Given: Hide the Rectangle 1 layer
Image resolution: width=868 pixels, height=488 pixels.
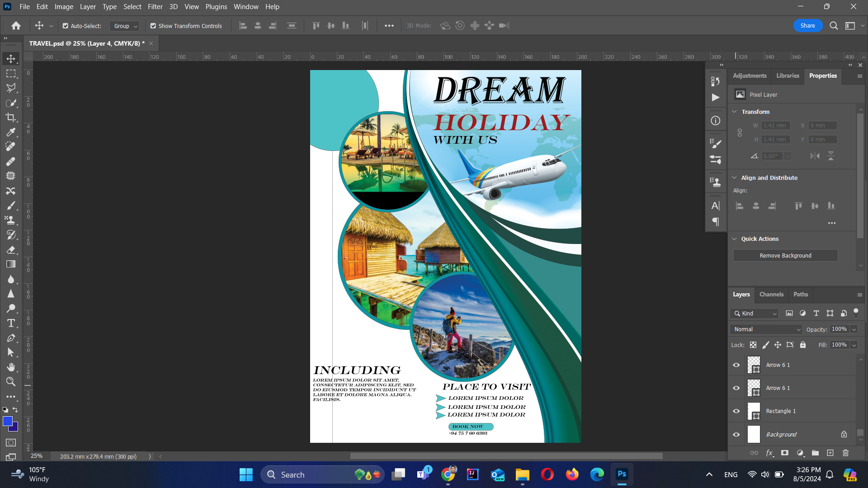Looking at the screenshot, I should [736, 411].
